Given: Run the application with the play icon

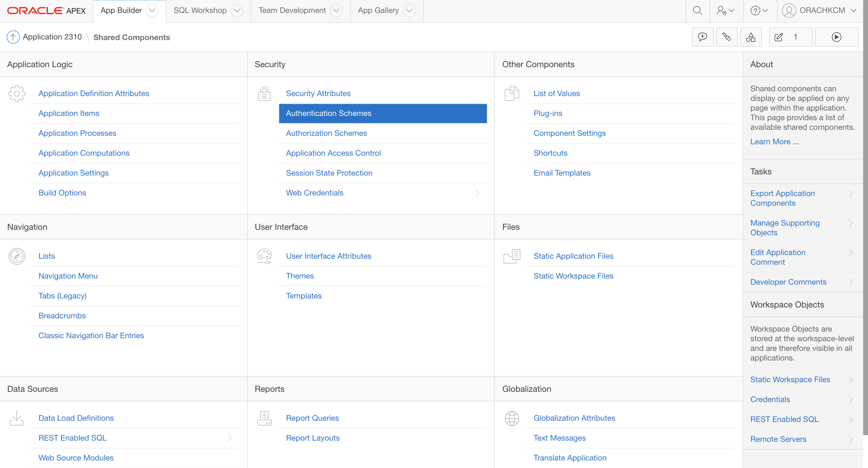Looking at the screenshot, I should coord(836,37).
